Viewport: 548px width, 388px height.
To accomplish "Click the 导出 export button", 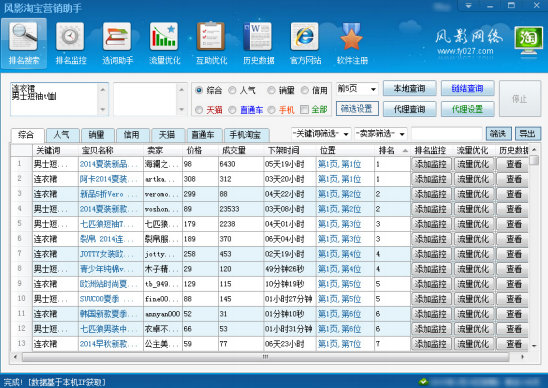I will click(528, 134).
